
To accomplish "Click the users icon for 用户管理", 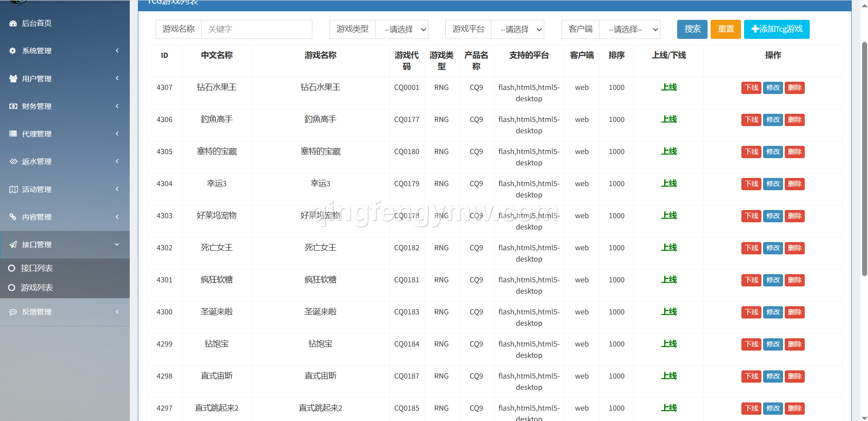I will coord(13,79).
